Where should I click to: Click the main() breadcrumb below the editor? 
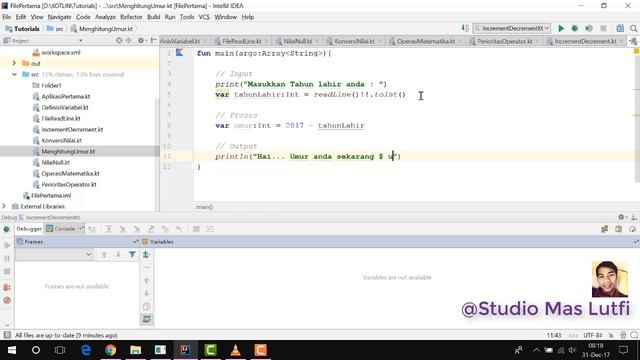204,207
